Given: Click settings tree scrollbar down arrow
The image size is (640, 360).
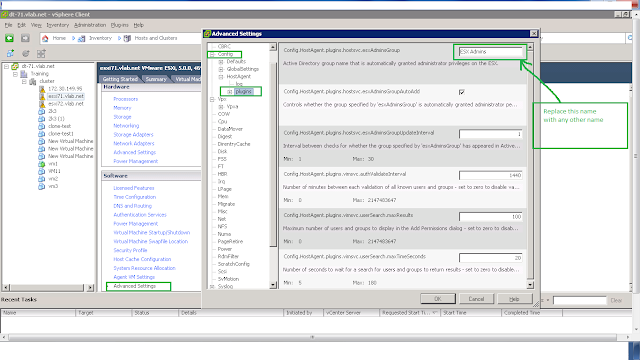Looking at the screenshot, I should (x=273, y=285).
